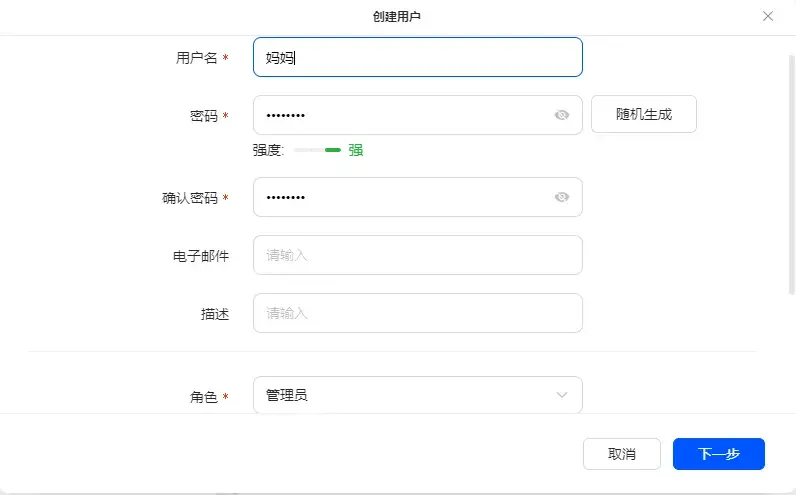This screenshot has width=796, height=495.
Task: Click the 用户名 field label
Action: tap(196, 58)
